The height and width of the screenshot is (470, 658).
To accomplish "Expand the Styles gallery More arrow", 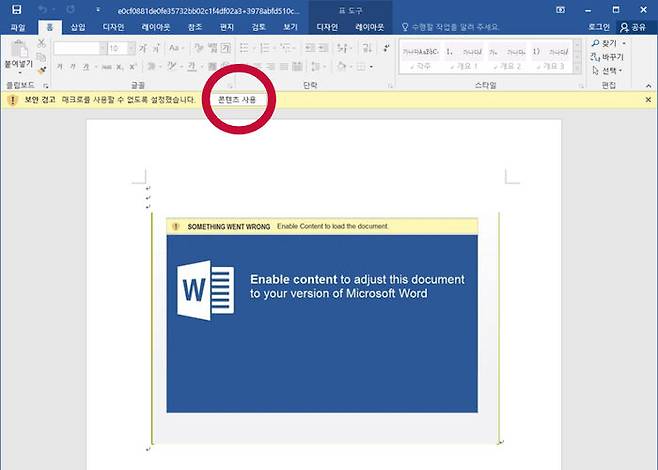I will [577, 69].
